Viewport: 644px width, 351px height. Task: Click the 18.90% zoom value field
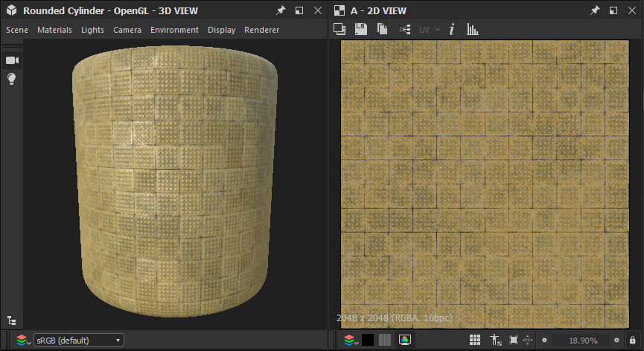pyautogui.click(x=583, y=341)
